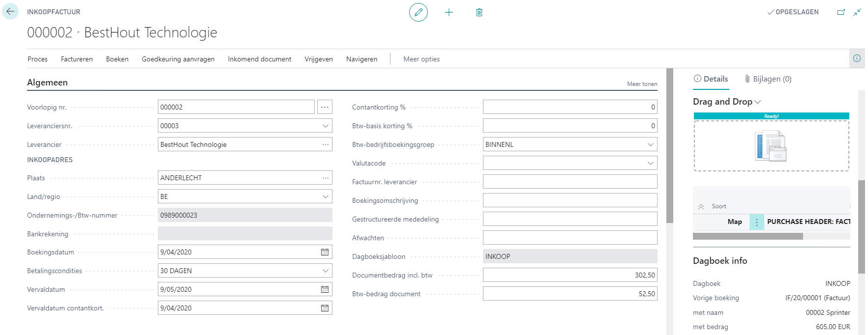Image resolution: width=868 pixels, height=335 pixels.
Task: Open the Btw-bedrijfsboekingsgroep dropdown
Action: pos(650,144)
